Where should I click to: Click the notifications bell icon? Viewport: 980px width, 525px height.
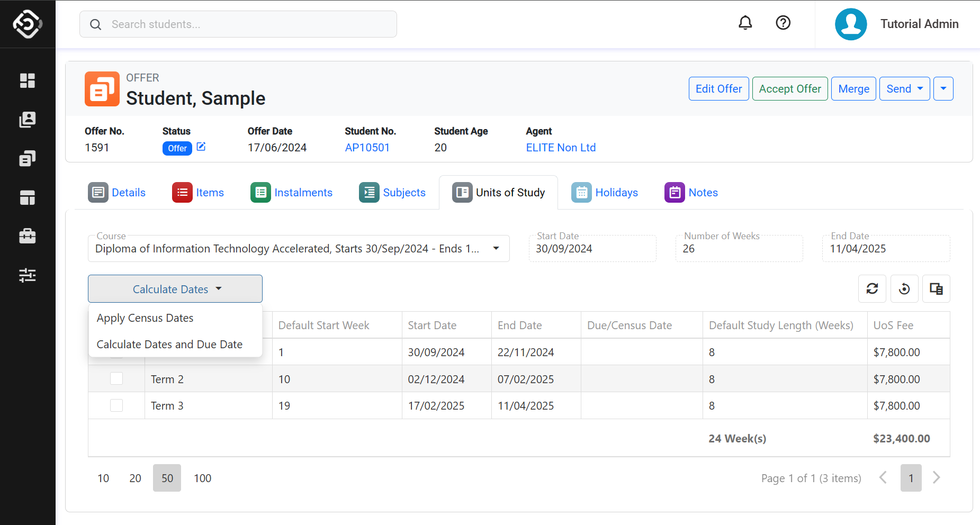point(745,23)
